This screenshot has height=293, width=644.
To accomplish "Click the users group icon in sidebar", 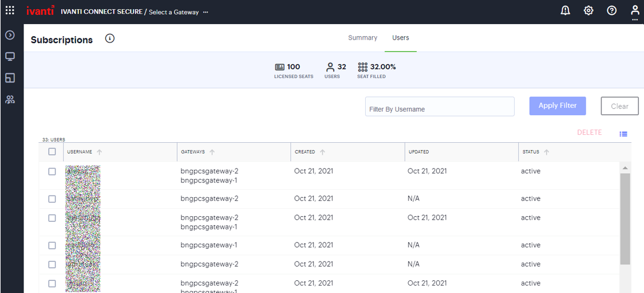I will point(10,100).
